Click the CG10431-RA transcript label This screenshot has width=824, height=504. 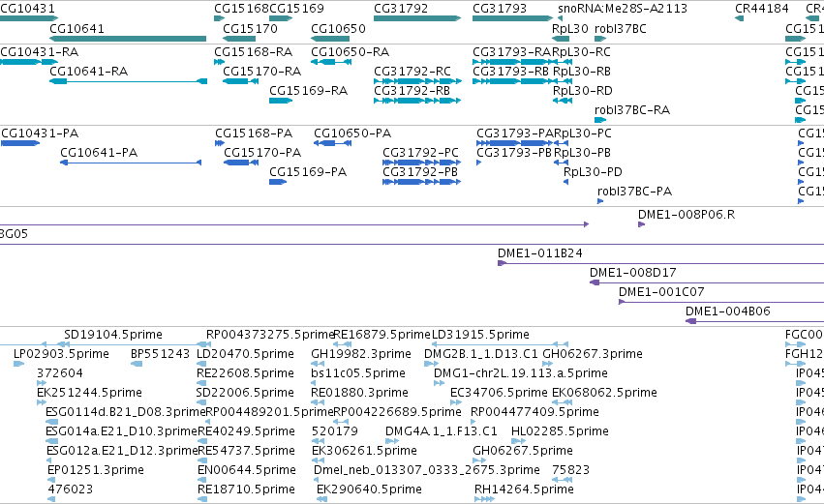[x=40, y=51]
